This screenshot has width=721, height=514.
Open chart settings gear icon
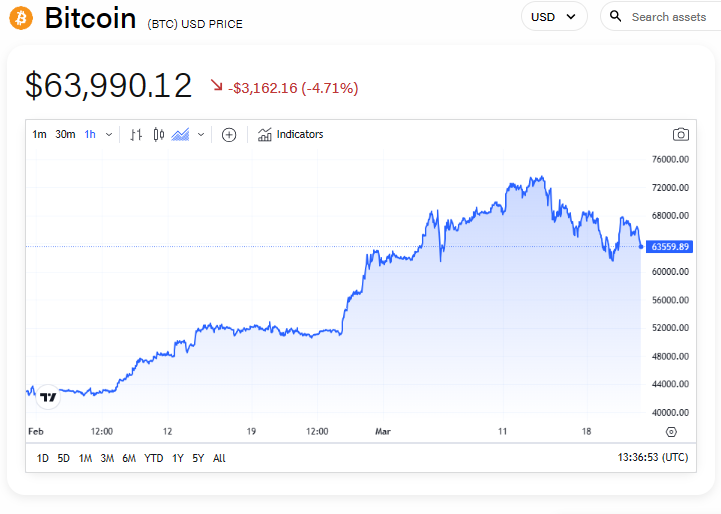click(x=671, y=432)
